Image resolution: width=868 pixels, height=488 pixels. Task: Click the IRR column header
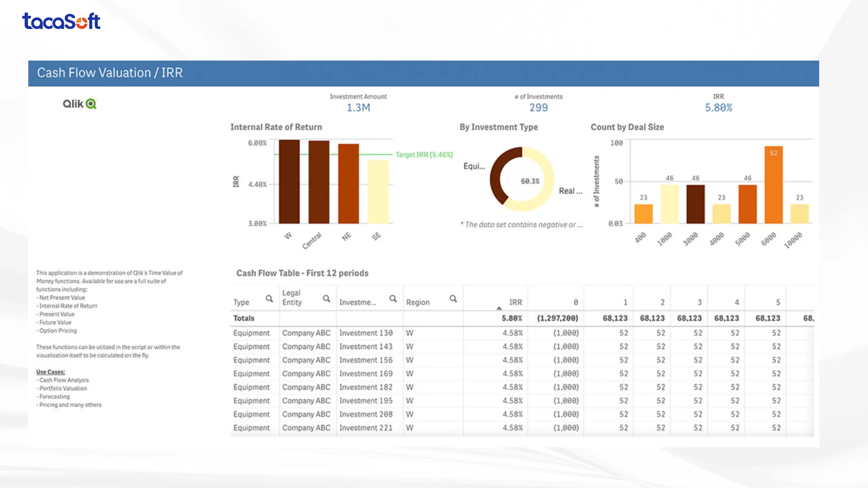515,302
